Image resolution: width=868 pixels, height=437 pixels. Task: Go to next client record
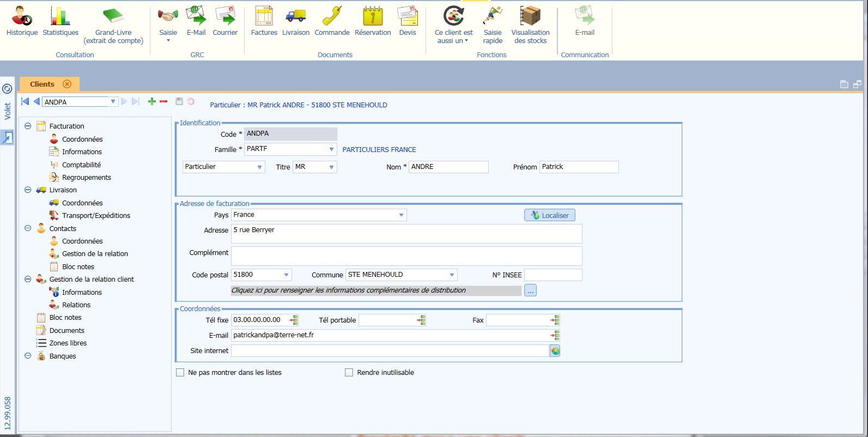tap(124, 101)
